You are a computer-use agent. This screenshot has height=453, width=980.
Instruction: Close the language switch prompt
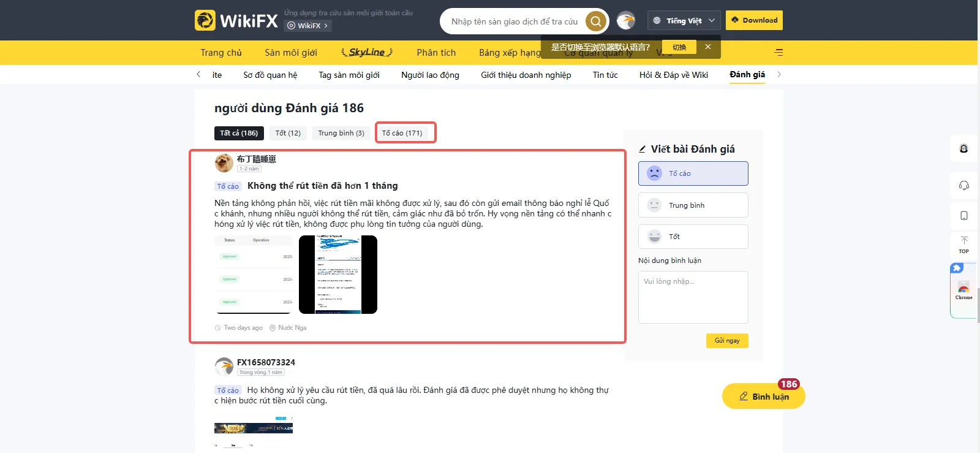[x=707, y=47]
